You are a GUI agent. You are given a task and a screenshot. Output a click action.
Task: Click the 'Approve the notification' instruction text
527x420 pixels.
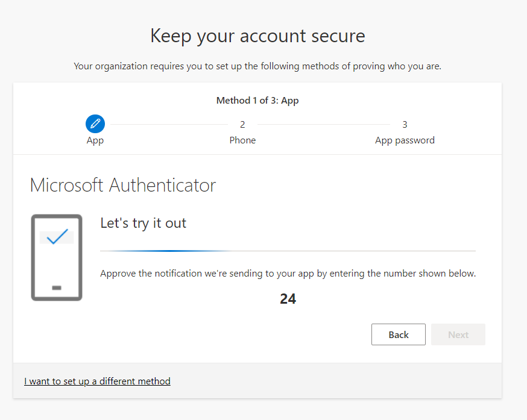[x=288, y=274]
